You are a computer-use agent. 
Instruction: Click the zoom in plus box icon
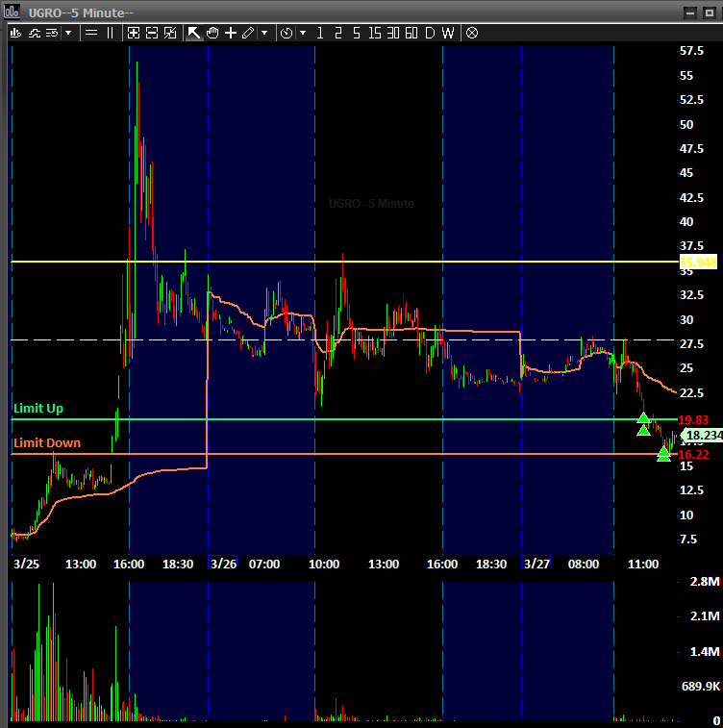coord(134,33)
